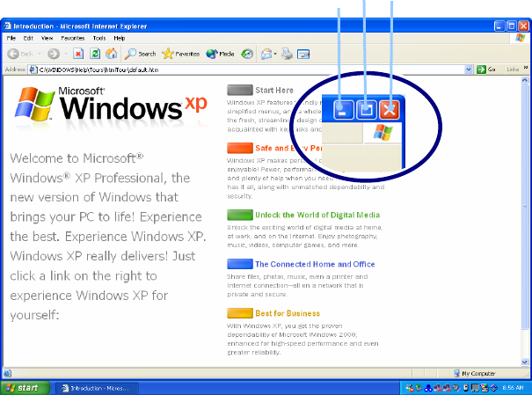Viewport: 532px width, 395px height.
Task: Click the blue diamond tray icon
Action: (x=494, y=388)
